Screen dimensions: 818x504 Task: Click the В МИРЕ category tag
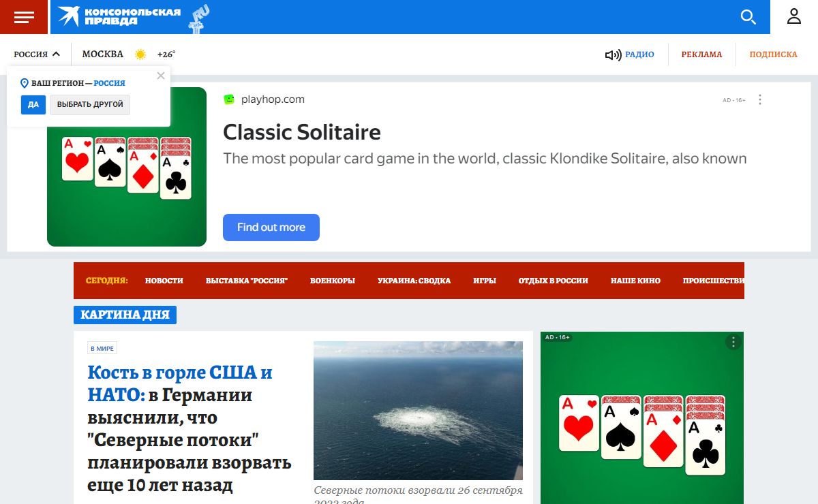(102, 348)
